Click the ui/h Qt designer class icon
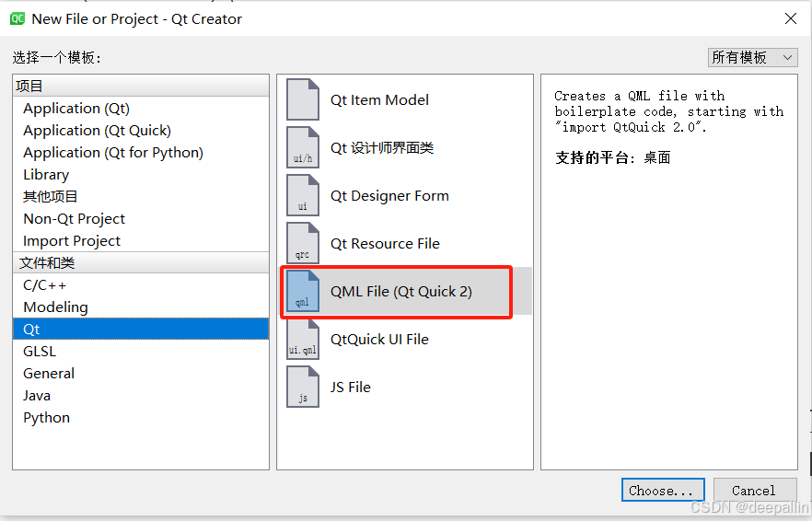The image size is (812, 521). coord(303,147)
